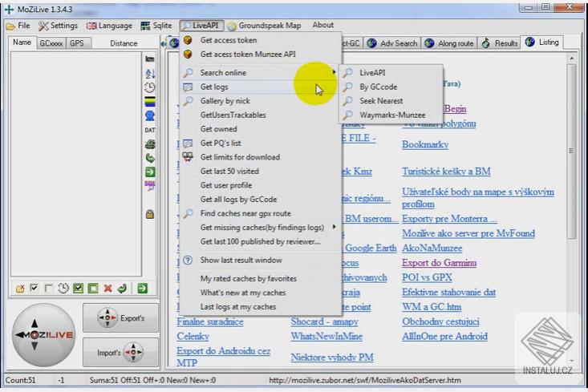Click folder with red X icon
The image size is (588, 392).
[20, 289]
